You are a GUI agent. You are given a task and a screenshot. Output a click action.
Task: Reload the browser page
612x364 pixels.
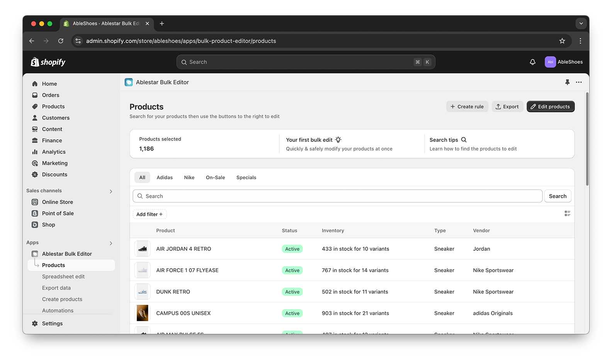coord(61,41)
